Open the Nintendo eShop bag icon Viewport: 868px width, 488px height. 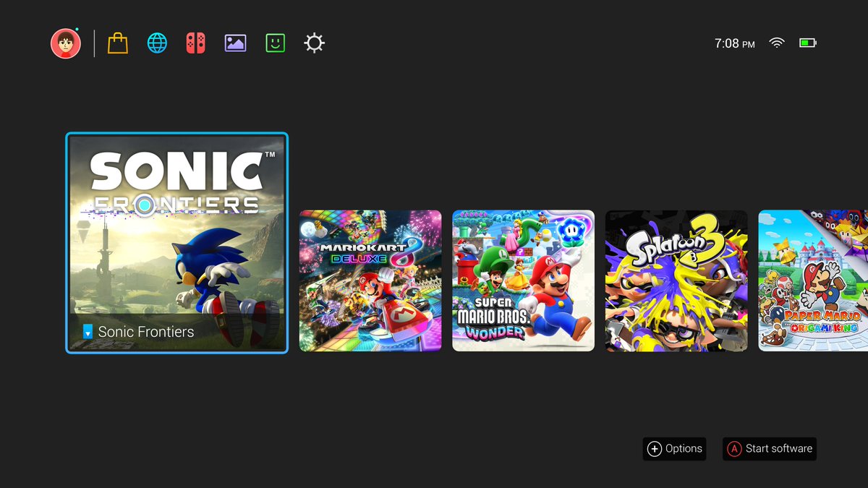118,43
